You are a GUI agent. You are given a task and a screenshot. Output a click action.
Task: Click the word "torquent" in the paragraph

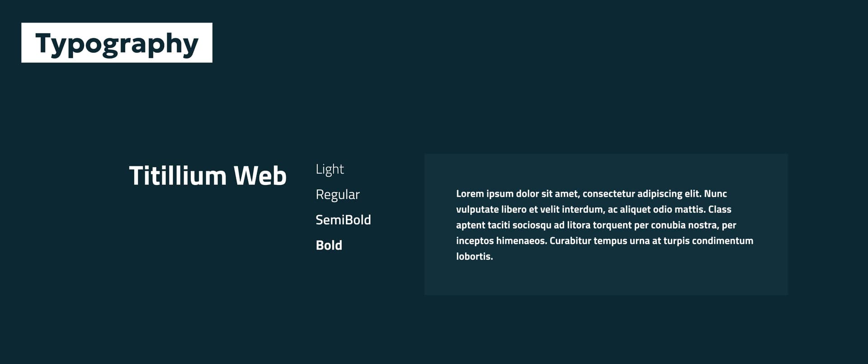coord(612,225)
